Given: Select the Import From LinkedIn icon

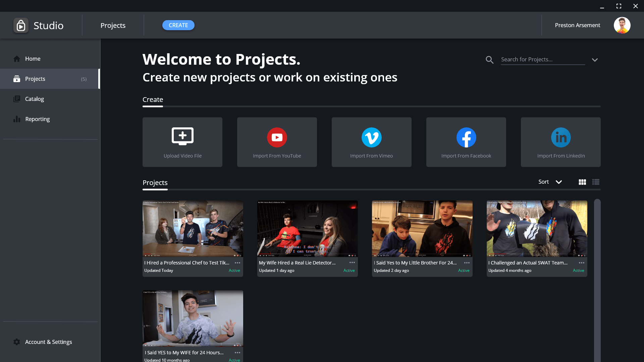Looking at the screenshot, I should coord(560,137).
